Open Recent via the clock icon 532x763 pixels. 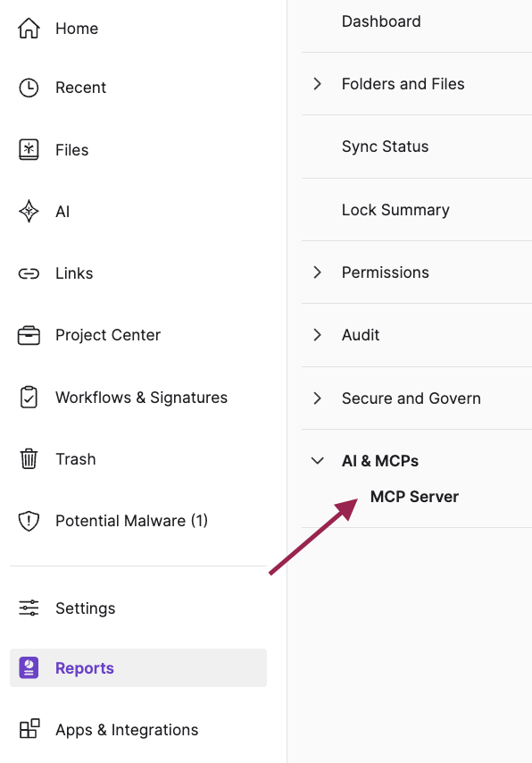29,88
